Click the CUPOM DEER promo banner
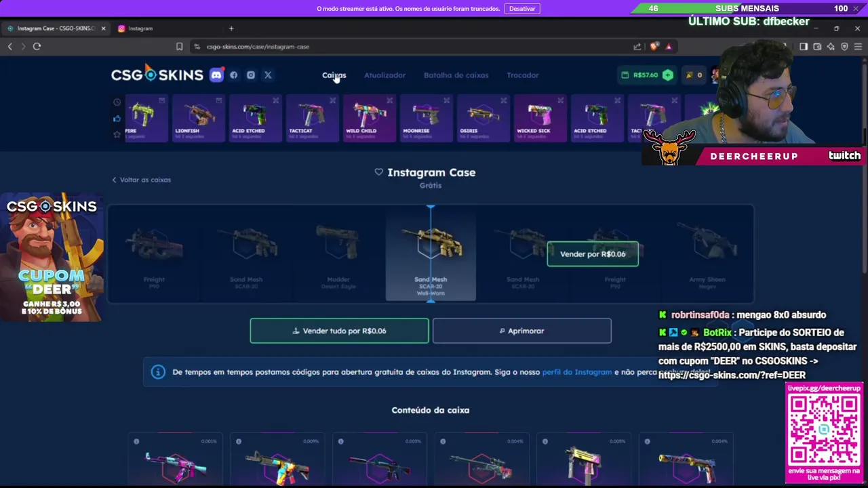The image size is (868, 488). point(52,258)
